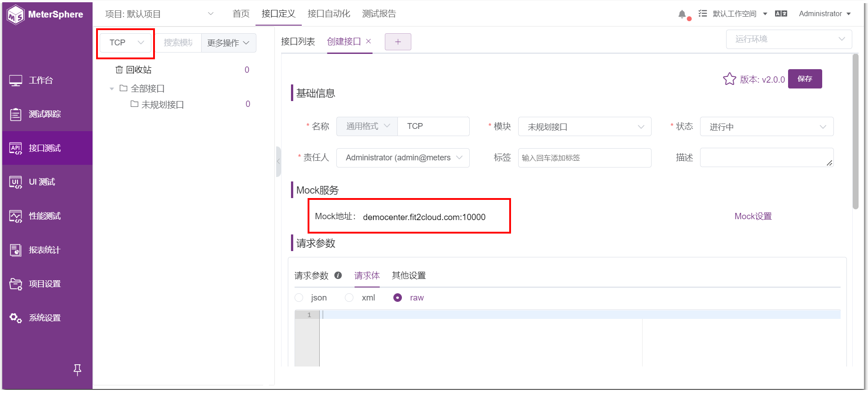868x393 pixels.
Task: Select the 接口测试 API icon
Action: coord(16,148)
